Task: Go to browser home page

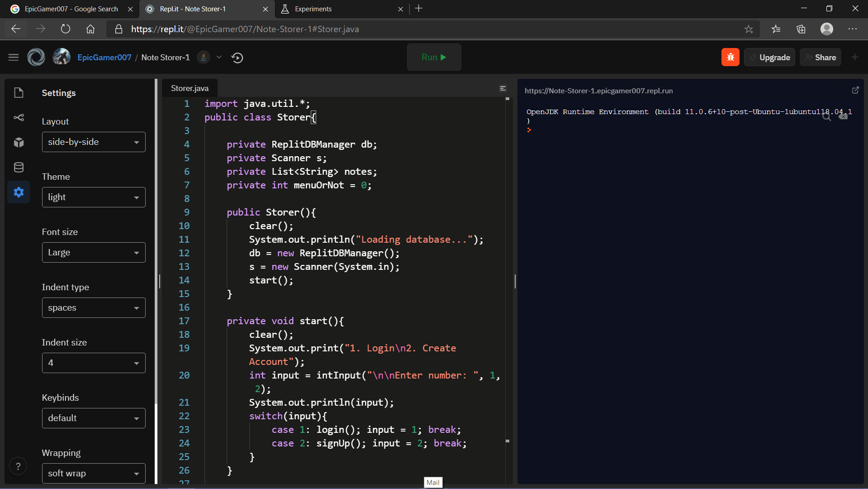Action: click(90, 29)
